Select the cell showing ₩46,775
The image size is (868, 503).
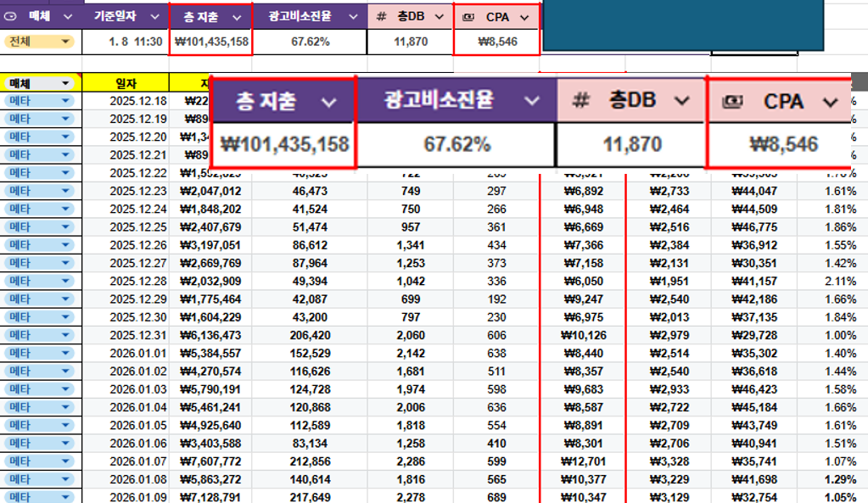coord(754,226)
